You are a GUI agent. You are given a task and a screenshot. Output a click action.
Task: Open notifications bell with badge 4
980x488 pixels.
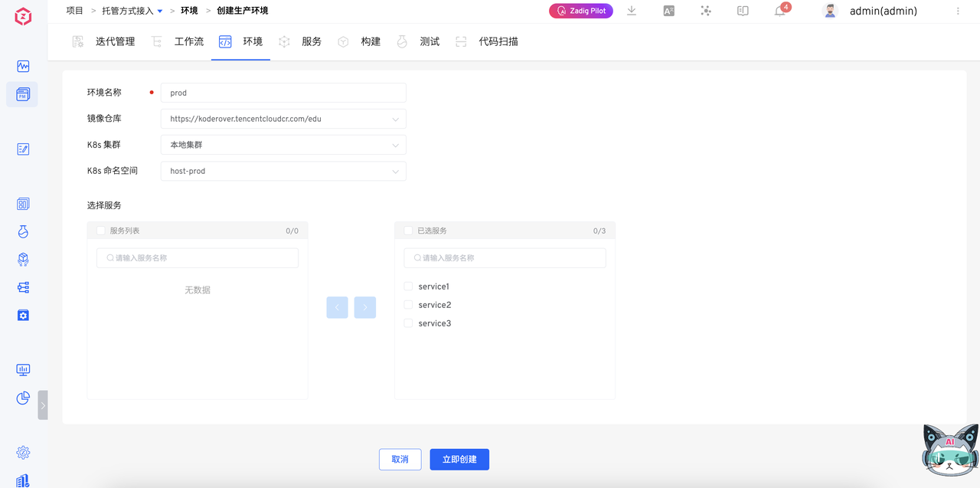pyautogui.click(x=780, y=11)
